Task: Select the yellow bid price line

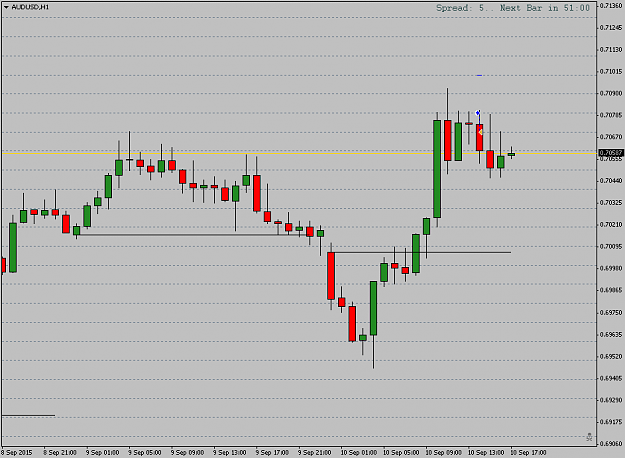Action: click(299, 153)
